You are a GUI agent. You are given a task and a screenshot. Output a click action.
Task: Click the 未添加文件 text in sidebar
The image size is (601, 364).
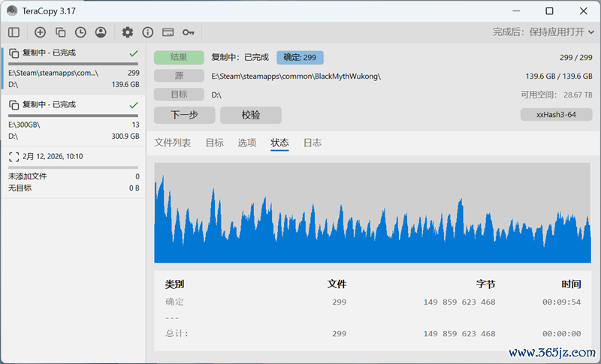(28, 176)
